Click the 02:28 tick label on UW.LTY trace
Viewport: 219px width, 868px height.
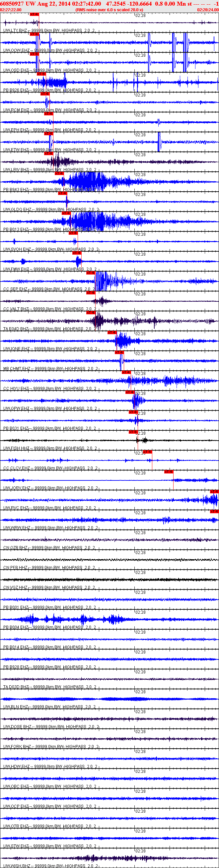coord(141,16)
